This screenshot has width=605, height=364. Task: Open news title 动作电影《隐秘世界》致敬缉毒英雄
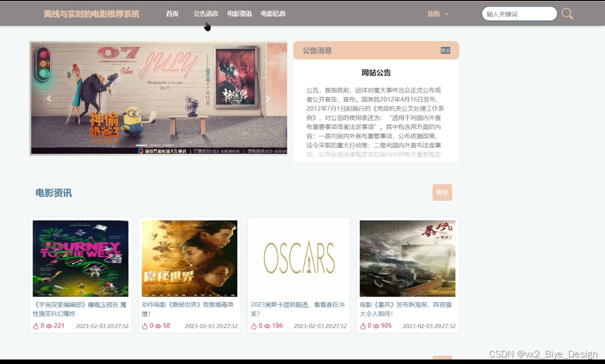188,309
